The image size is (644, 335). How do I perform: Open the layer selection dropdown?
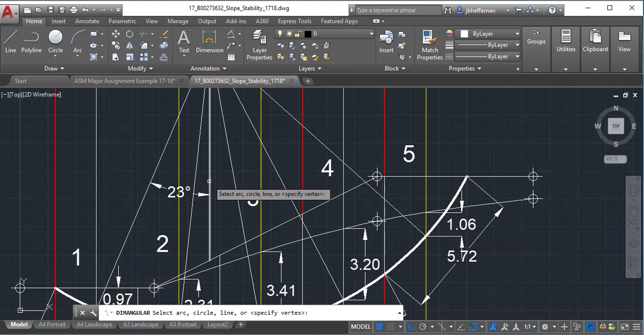371,34
